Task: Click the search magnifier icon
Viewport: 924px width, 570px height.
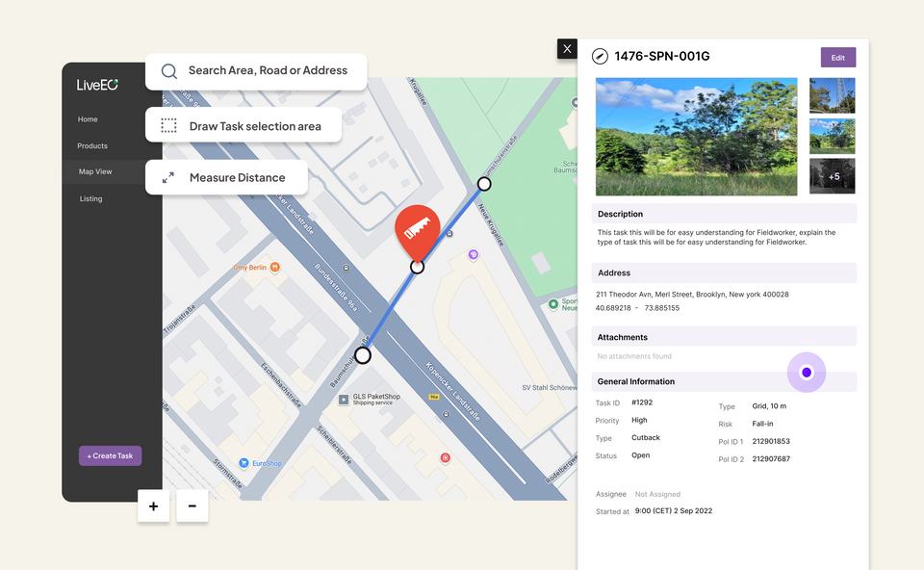Action: pyautogui.click(x=169, y=71)
